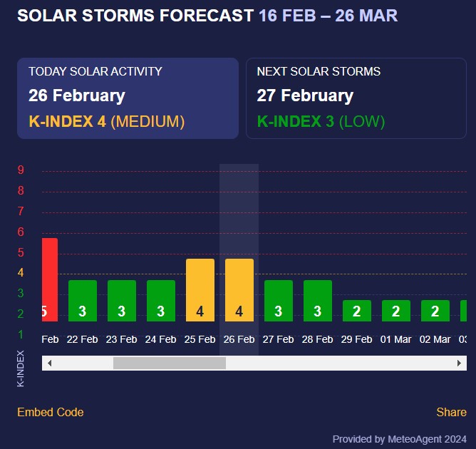Image resolution: width=476 pixels, height=449 pixels.
Task: Click the horizontal scrollbar thumb
Action: click(x=170, y=363)
